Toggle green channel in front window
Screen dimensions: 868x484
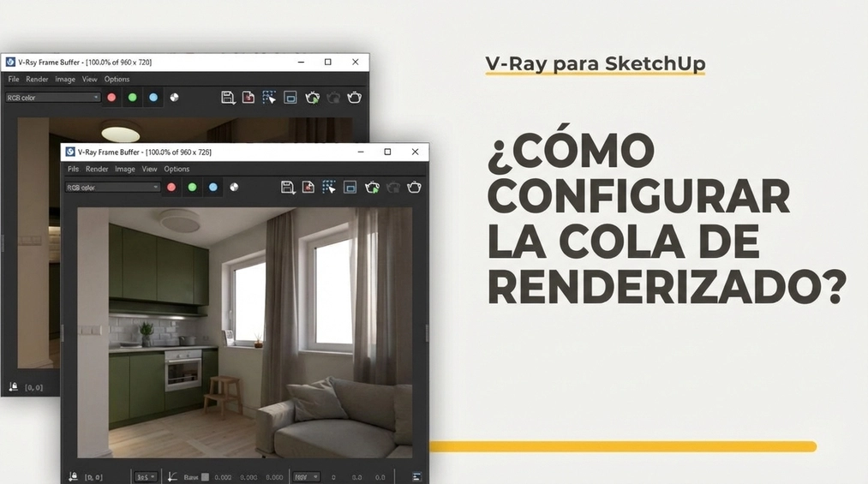point(192,187)
